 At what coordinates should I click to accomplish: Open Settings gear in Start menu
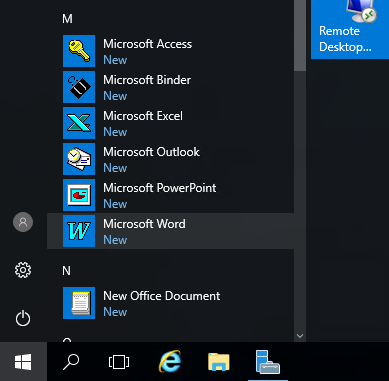pyautogui.click(x=23, y=270)
